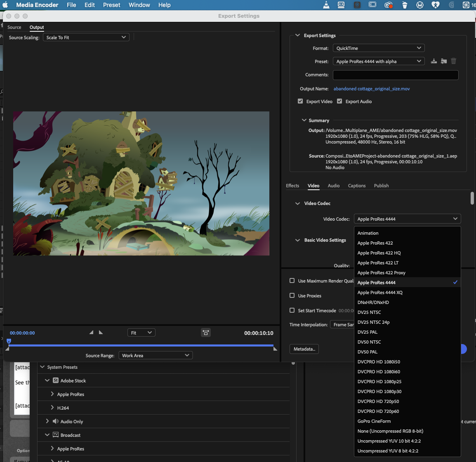Click the Set Out Point triangle icon
This screenshot has height=462, width=476.
click(101, 332)
